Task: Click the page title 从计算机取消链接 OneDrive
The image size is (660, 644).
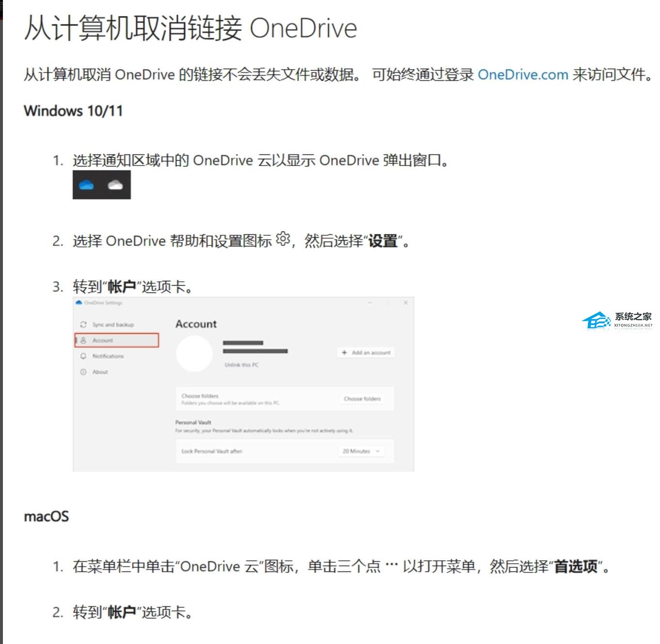Action: [x=190, y=28]
